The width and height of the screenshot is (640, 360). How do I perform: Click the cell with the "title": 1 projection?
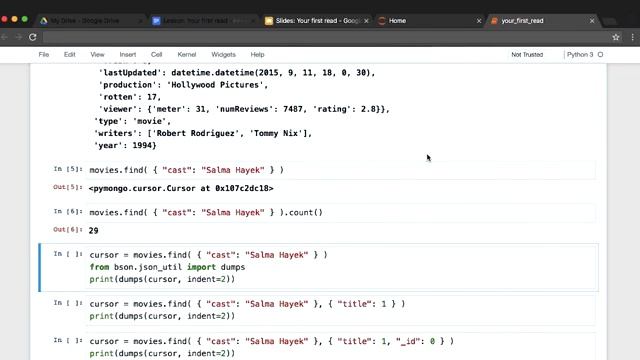[342, 310]
